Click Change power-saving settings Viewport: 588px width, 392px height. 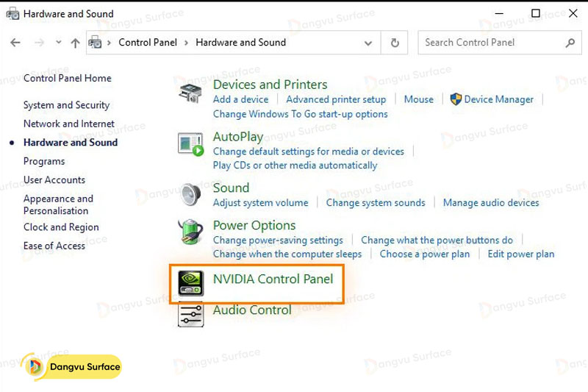[278, 240]
